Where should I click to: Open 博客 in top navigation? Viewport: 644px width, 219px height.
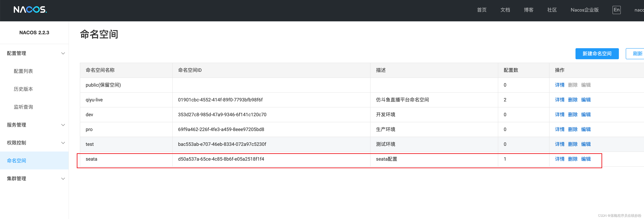tap(529, 10)
